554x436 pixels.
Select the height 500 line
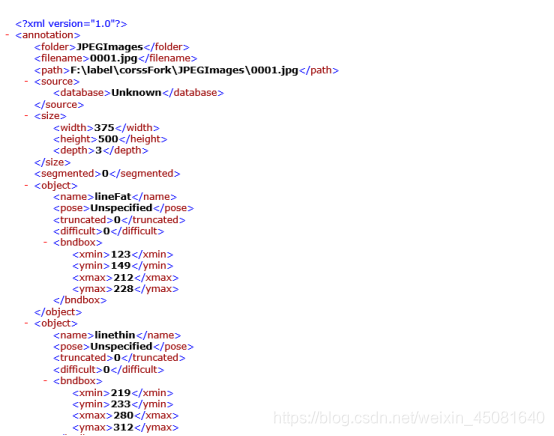[110, 139]
